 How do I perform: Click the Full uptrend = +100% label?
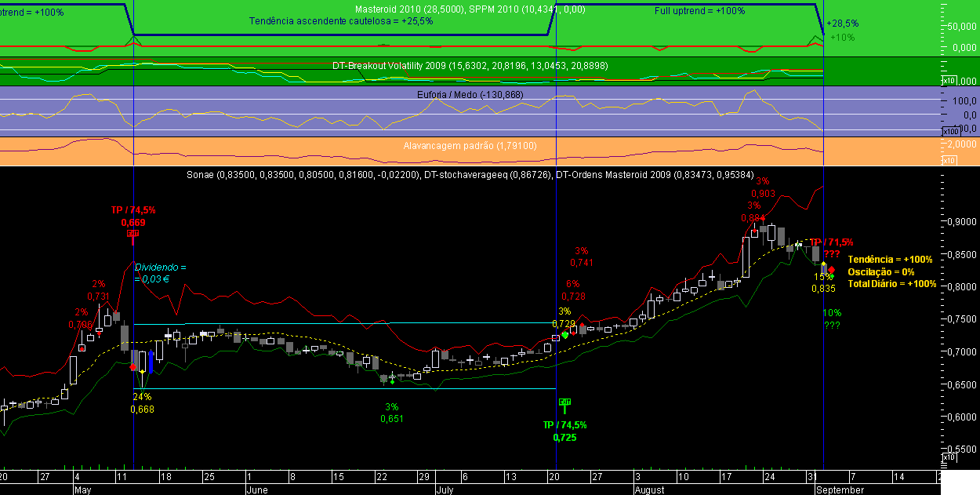[699, 11]
